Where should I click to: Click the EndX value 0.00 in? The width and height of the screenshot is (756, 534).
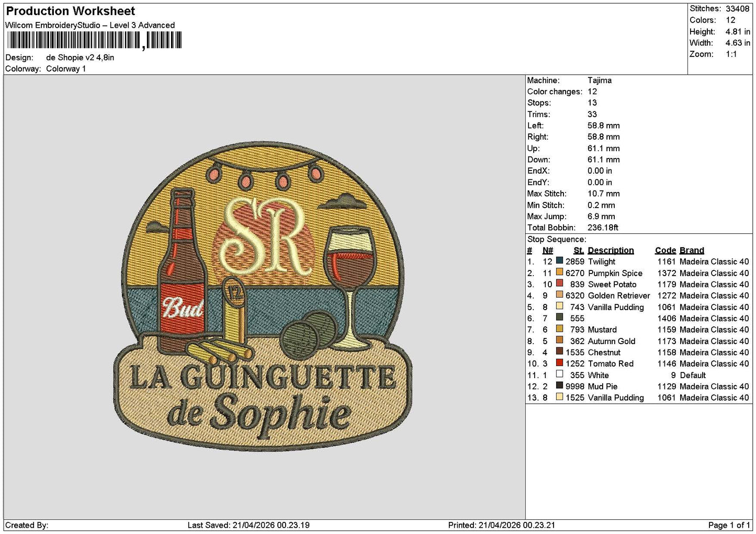pyautogui.click(x=600, y=171)
